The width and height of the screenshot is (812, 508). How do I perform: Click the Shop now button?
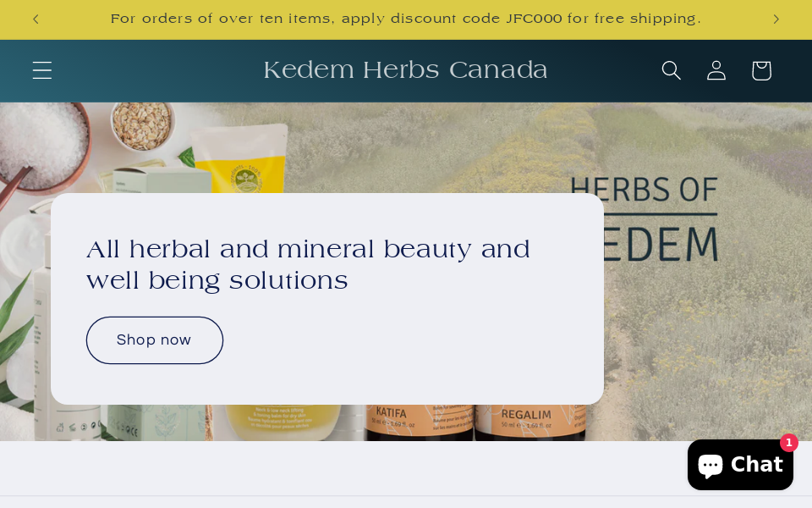tap(154, 340)
